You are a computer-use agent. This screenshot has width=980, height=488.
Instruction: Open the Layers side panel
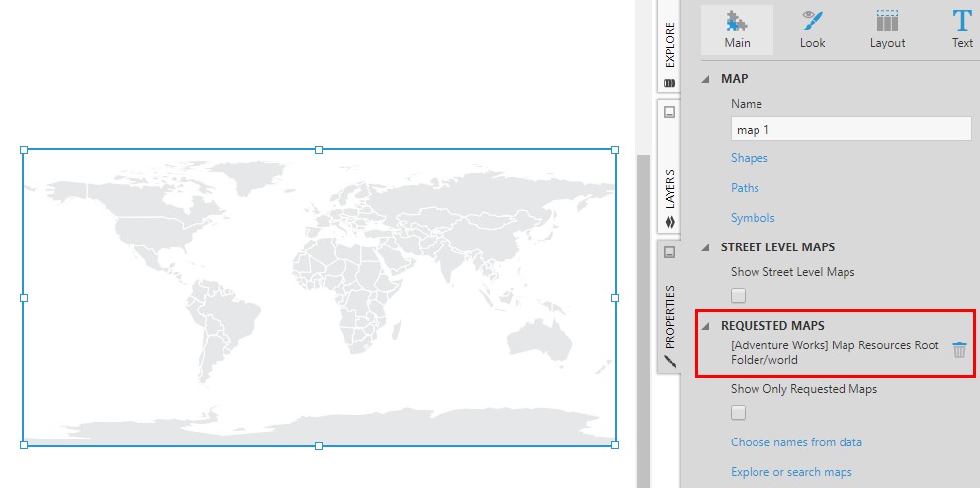[x=669, y=166]
